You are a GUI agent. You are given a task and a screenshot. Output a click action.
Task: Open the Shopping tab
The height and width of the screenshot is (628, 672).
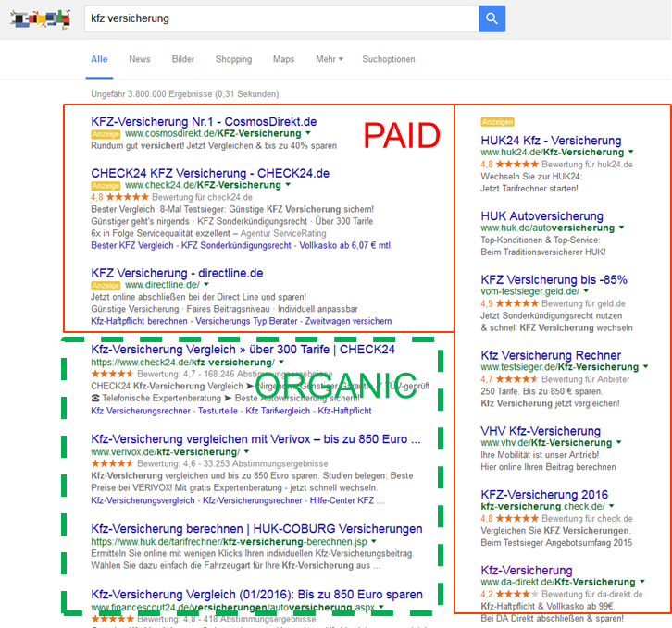pos(233,59)
